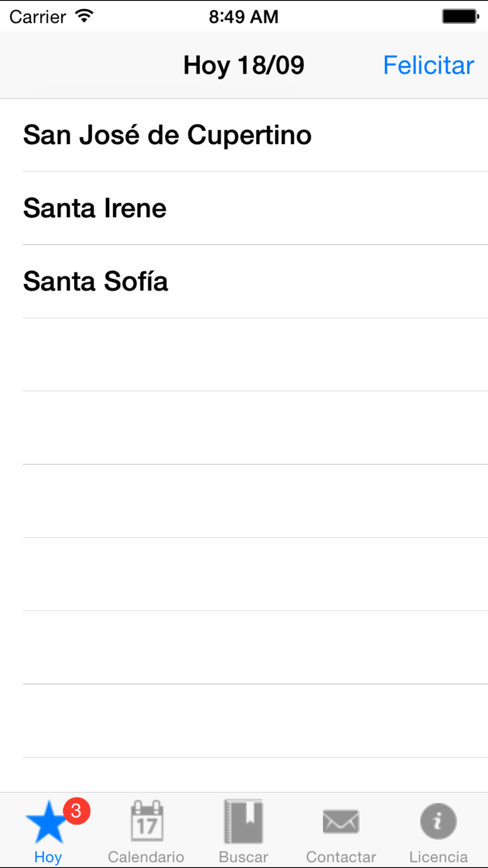The image size is (488, 868).
Task: Go to the Buscar tab label
Action: [243, 857]
